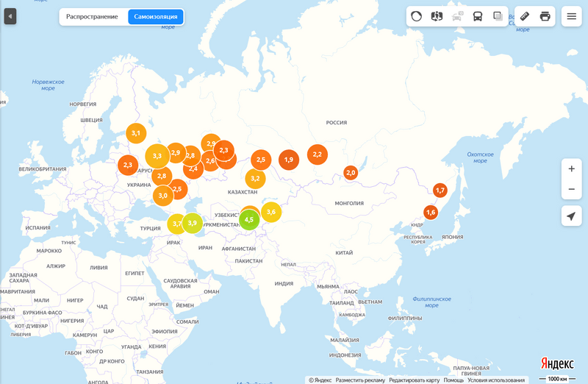This screenshot has width=588, height=384.
Task: Click the Яндекс logo
Action: tap(557, 363)
